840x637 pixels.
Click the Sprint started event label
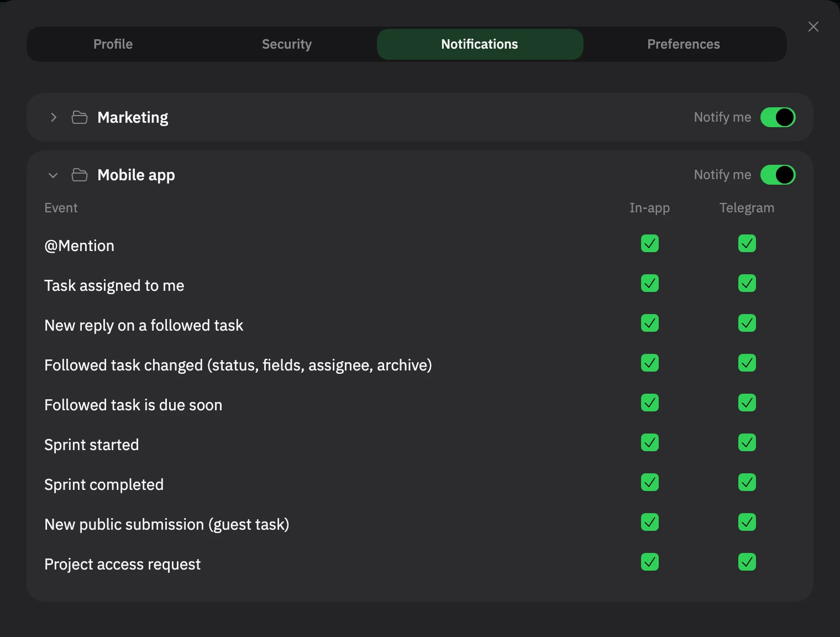(x=92, y=445)
